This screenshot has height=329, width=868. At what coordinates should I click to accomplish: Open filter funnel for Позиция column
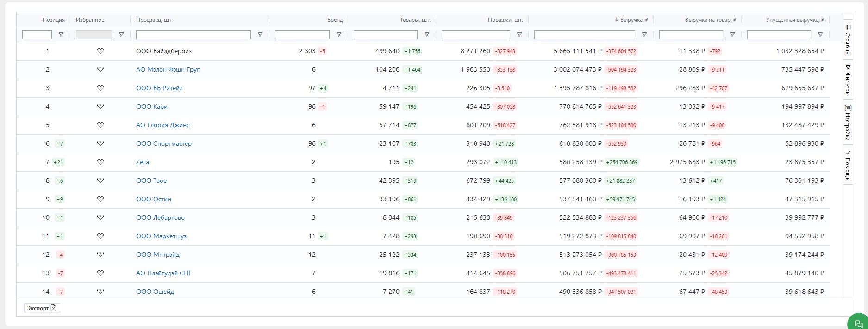pyautogui.click(x=61, y=35)
